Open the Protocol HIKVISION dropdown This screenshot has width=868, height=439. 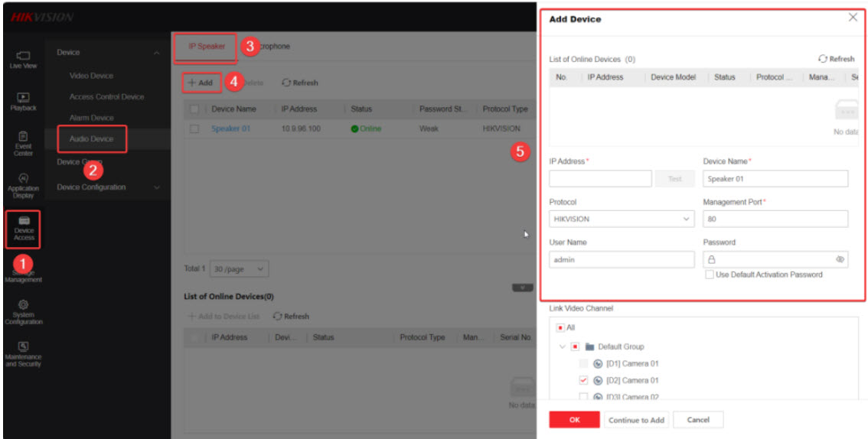tap(622, 219)
